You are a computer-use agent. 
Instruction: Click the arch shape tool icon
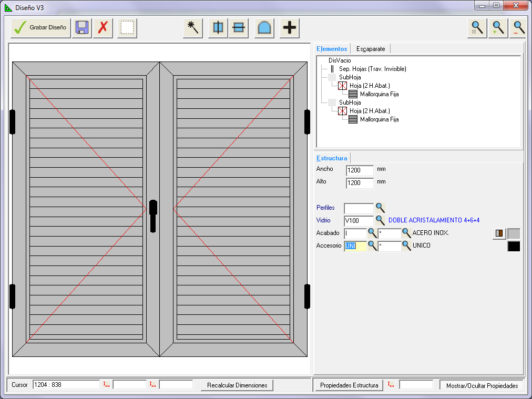(x=264, y=28)
